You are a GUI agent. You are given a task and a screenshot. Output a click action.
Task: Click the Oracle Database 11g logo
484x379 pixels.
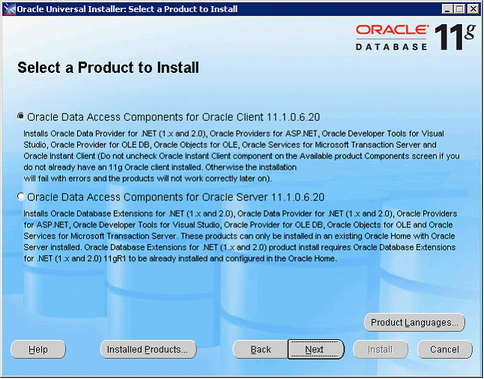pyautogui.click(x=416, y=37)
